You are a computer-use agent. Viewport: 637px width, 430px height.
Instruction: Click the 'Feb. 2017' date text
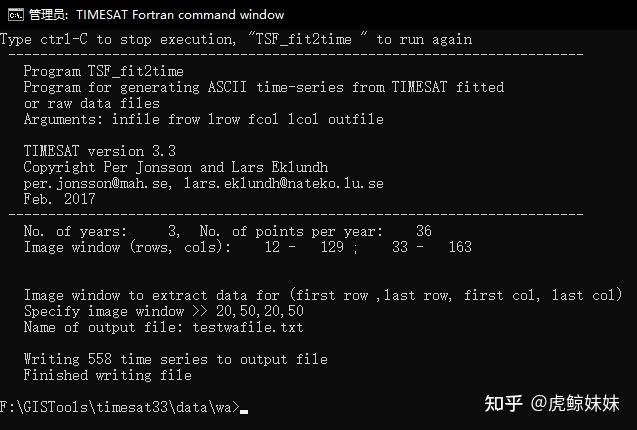(x=59, y=199)
